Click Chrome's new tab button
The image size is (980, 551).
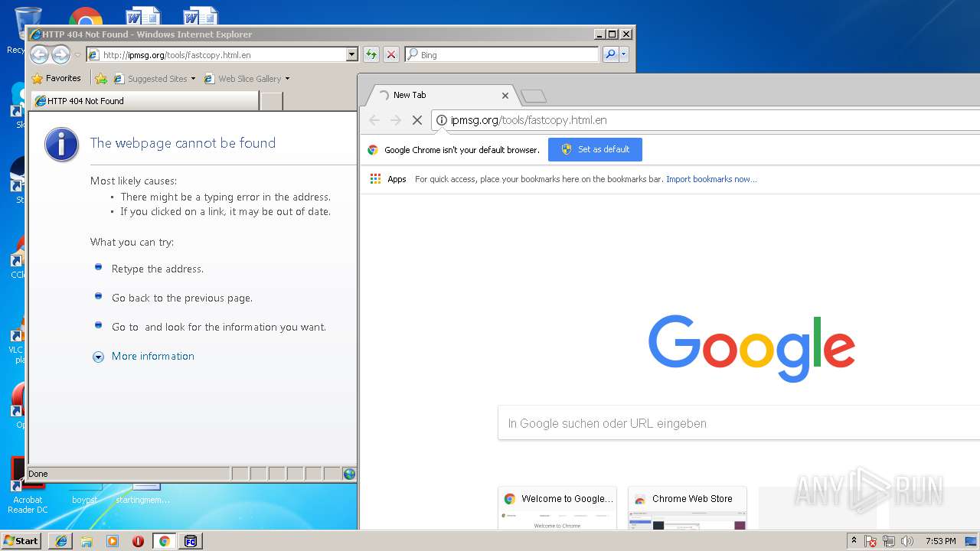click(x=534, y=96)
